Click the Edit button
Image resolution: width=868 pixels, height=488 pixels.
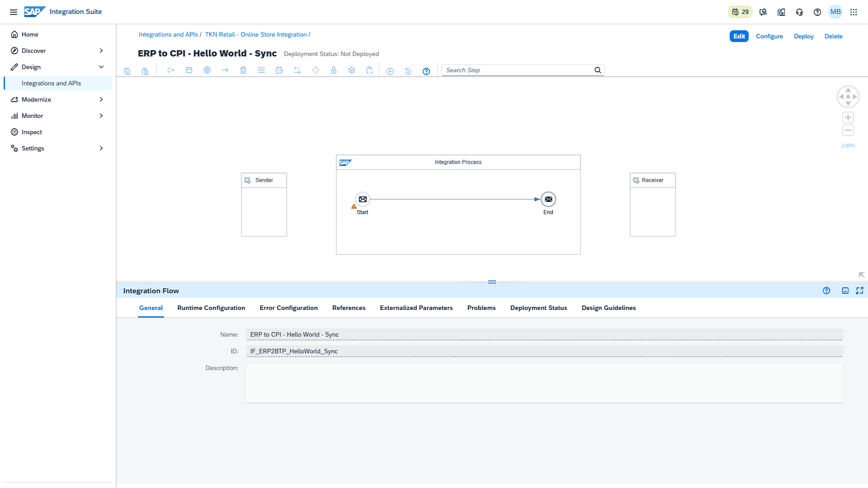pyautogui.click(x=739, y=36)
